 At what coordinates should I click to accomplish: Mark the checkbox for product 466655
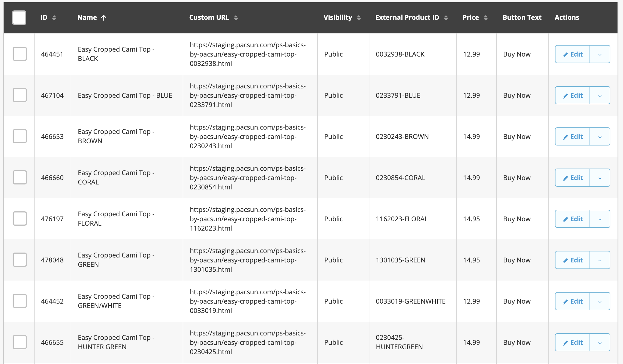tap(20, 342)
